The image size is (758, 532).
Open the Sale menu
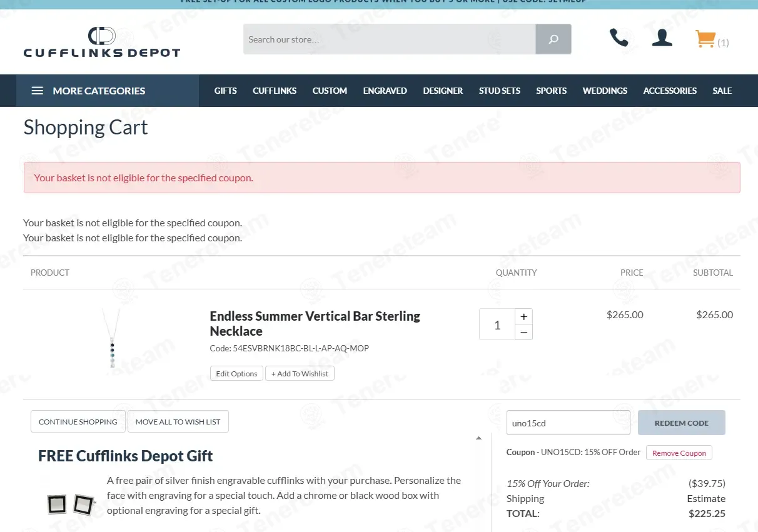722,91
